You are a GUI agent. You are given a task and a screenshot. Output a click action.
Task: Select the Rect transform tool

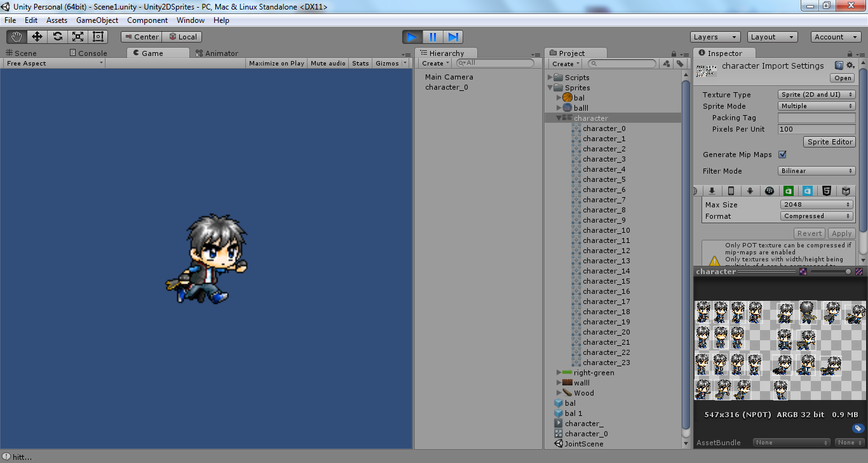coord(98,37)
